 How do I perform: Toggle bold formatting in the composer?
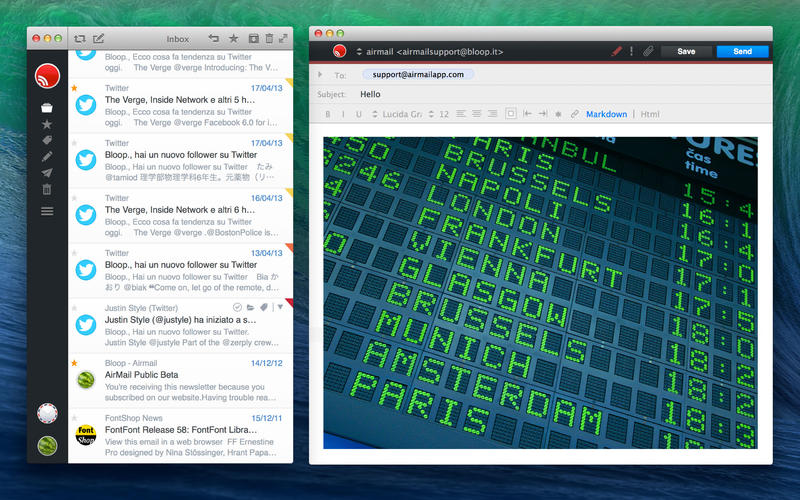pyautogui.click(x=328, y=114)
